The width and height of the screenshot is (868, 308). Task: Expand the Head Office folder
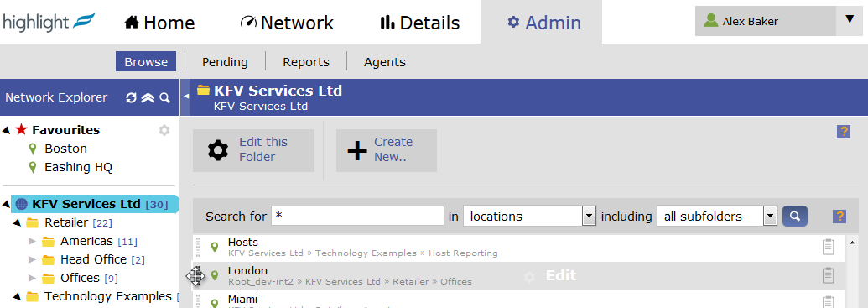pyautogui.click(x=32, y=259)
